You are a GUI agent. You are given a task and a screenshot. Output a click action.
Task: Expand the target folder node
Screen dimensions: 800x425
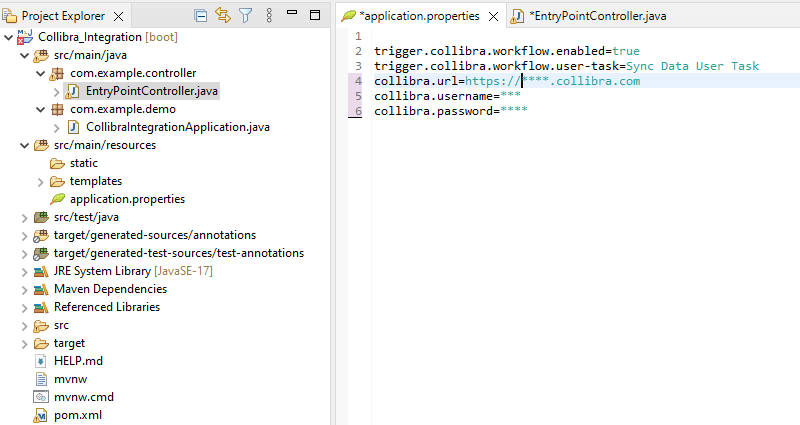(24, 344)
